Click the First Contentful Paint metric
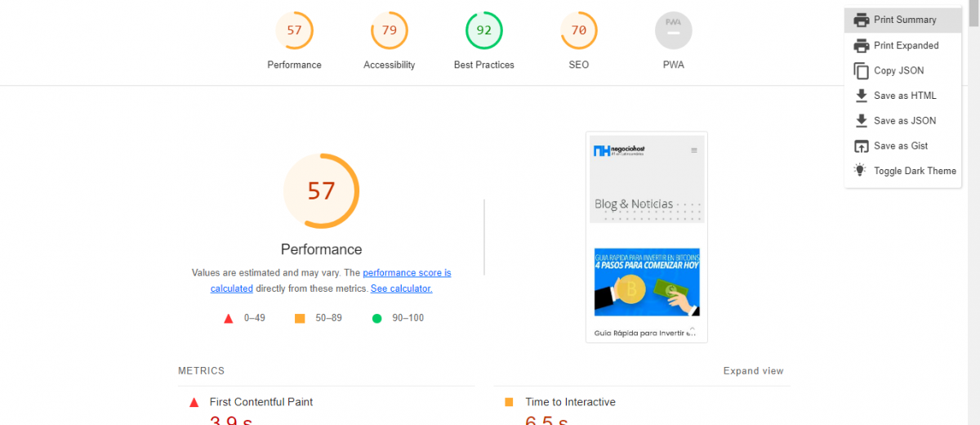 click(x=261, y=402)
